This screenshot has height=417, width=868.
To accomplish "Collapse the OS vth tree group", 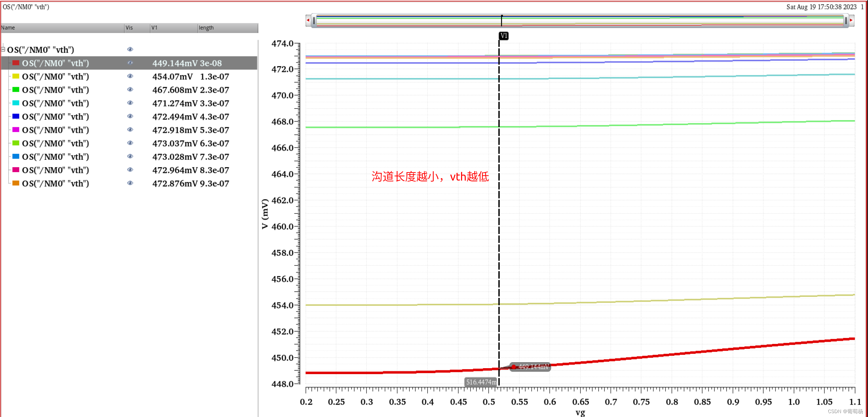I will click(3, 49).
